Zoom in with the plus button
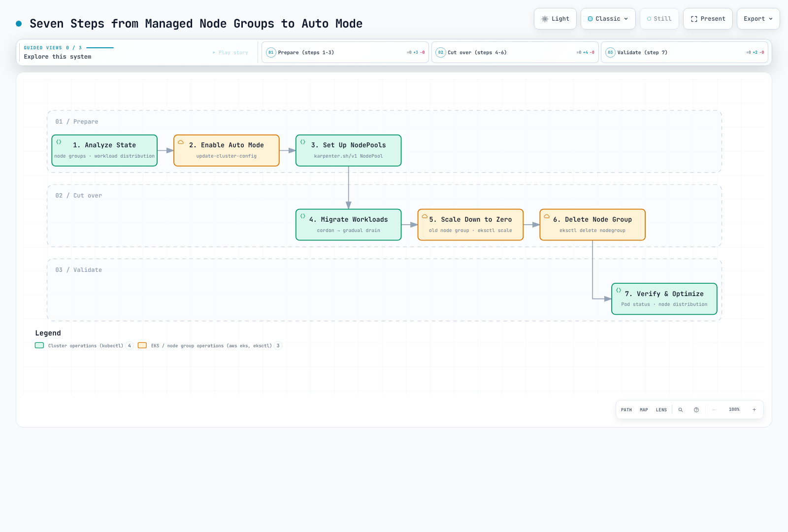 coord(754,410)
